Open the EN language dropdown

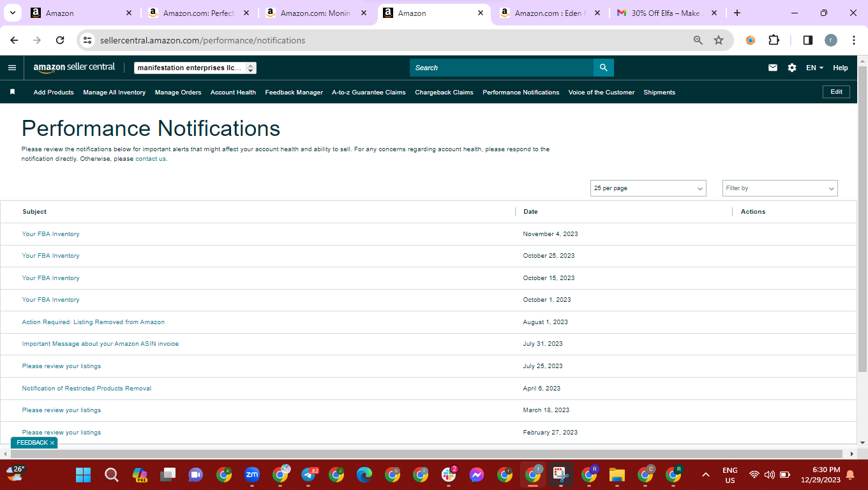coord(814,68)
